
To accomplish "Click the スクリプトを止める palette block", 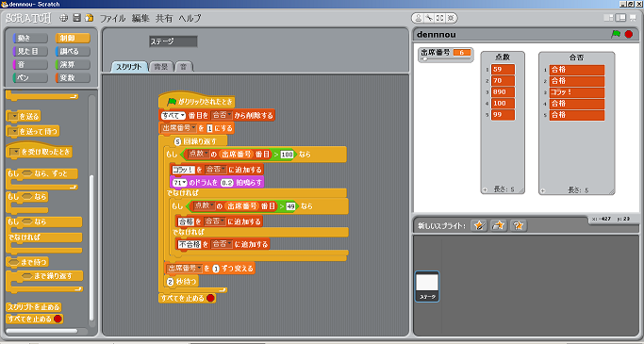I will click(x=34, y=307).
